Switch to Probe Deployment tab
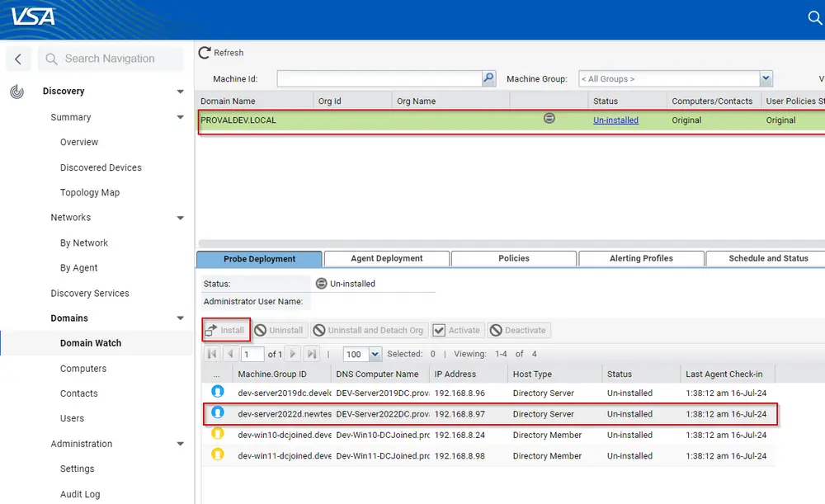Viewport: 825px width, 504px height. tap(259, 259)
